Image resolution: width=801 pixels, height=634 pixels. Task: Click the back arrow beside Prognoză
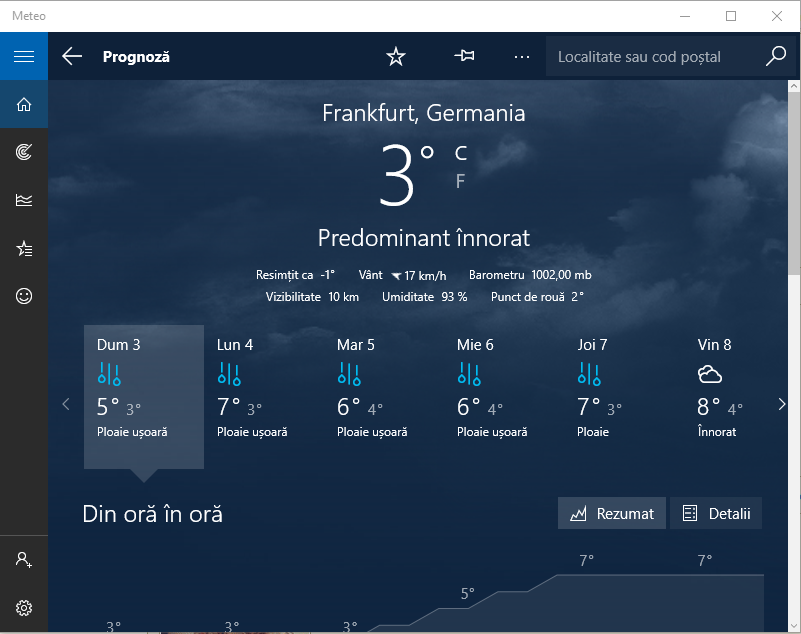click(x=72, y=56)
